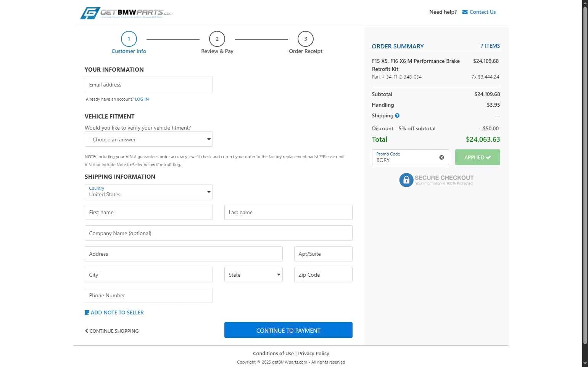Screen dimensions: 588x367
Task: Follow the Log In link
Action: click(x=142, y=99)
